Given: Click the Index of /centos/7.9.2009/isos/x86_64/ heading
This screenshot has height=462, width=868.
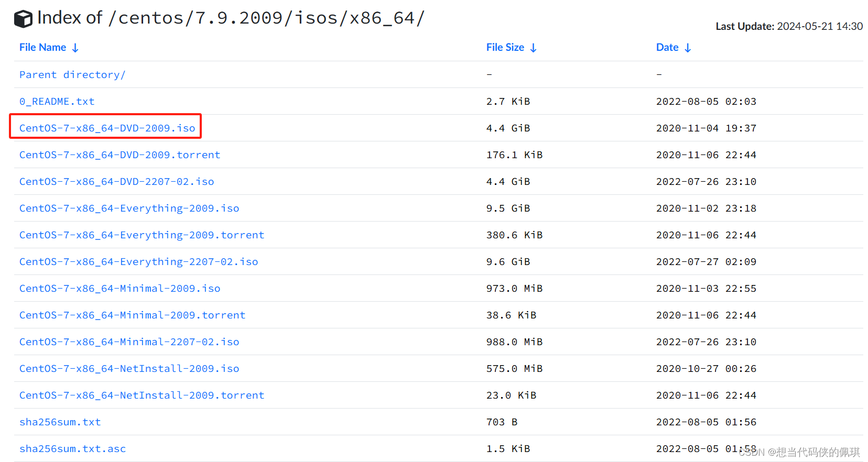Looking at the screenshot, I should (231, 18).
